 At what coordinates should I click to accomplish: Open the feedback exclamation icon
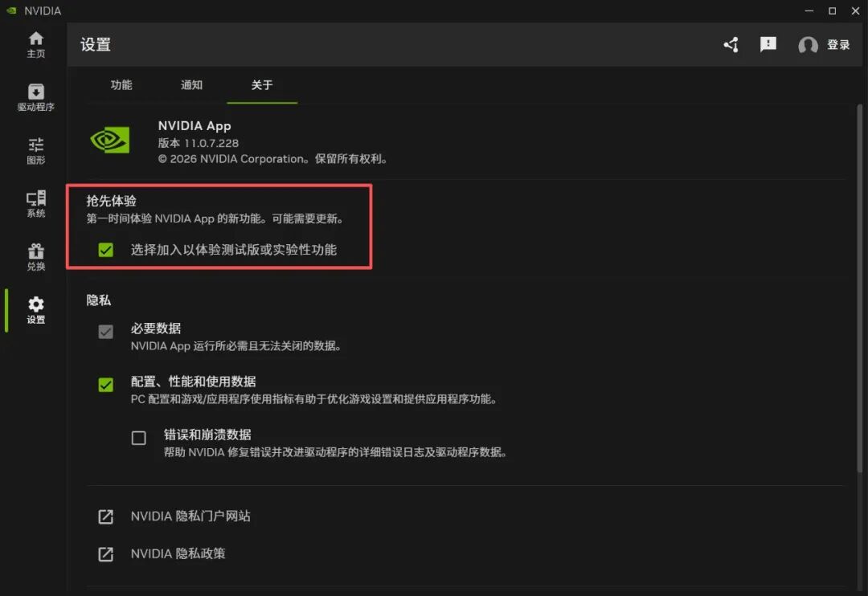point(768,44)
